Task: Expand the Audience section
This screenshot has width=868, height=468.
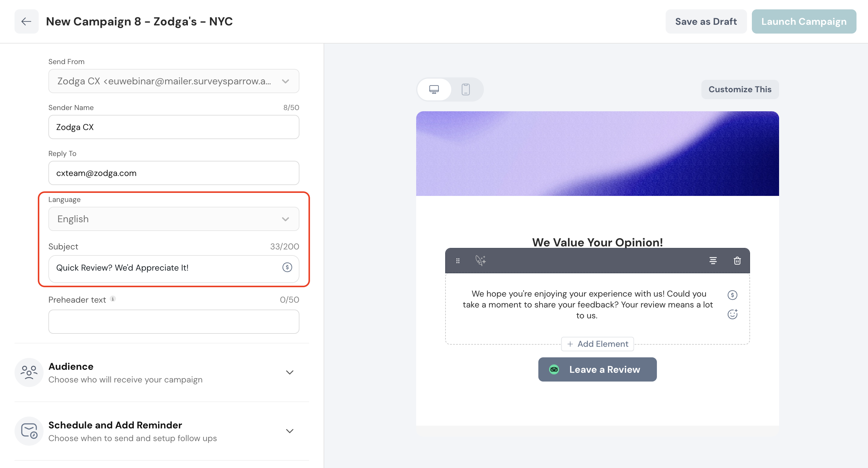Action: (289, 372)
